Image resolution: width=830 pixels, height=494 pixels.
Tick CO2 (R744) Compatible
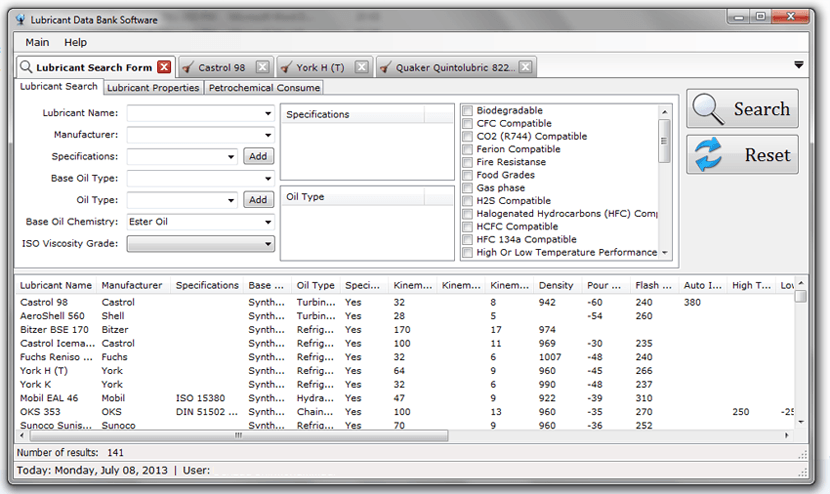pyautogui.click(x=467, y=136)
